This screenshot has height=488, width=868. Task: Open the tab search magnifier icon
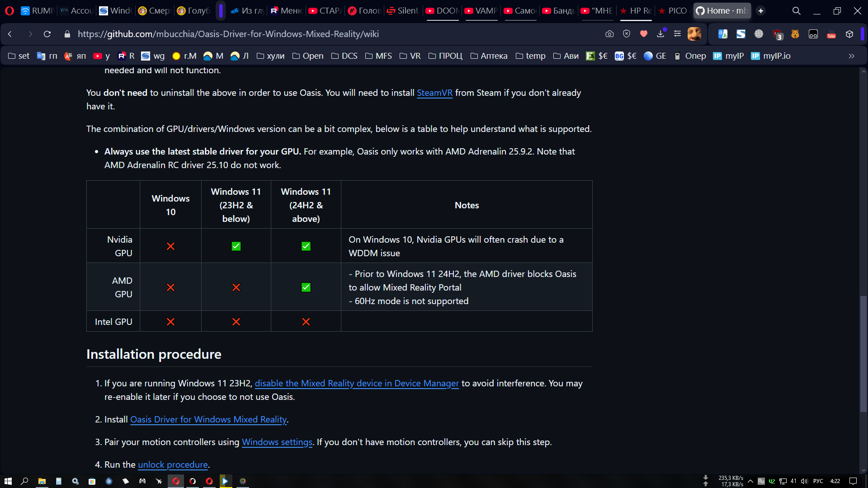pyautogui.click(x=796, y=11)
